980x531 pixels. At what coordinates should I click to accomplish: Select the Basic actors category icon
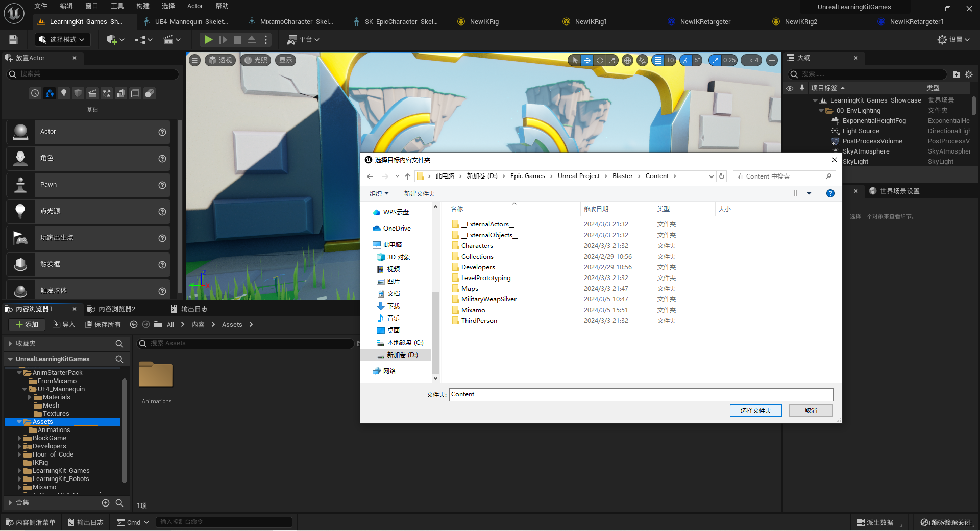[x=50, y=93]
